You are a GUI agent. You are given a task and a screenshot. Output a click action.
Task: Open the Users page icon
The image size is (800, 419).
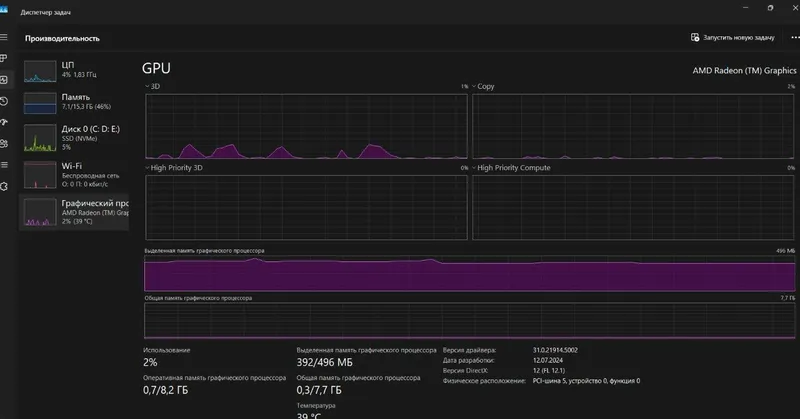point(4,144)
